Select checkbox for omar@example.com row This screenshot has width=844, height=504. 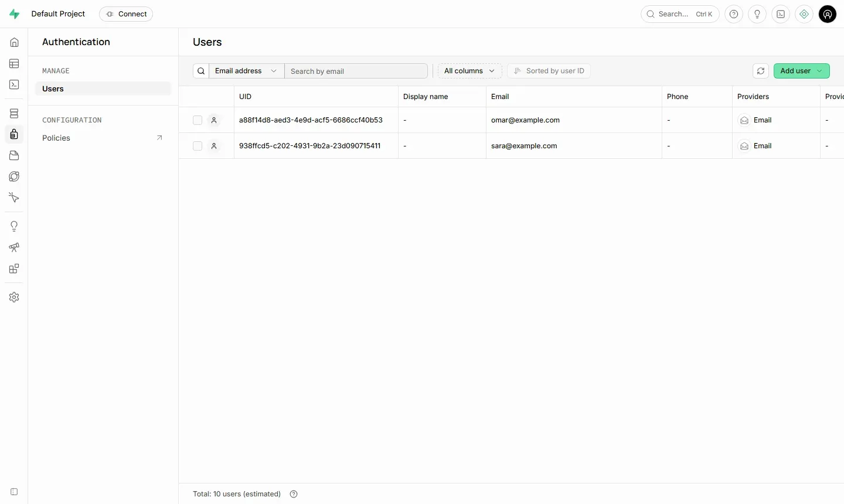(198, 120)
